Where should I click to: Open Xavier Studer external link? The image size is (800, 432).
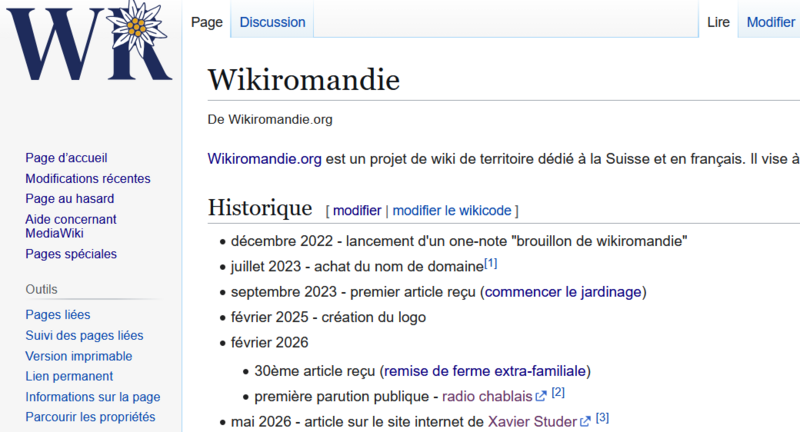[x=532, y=422]
